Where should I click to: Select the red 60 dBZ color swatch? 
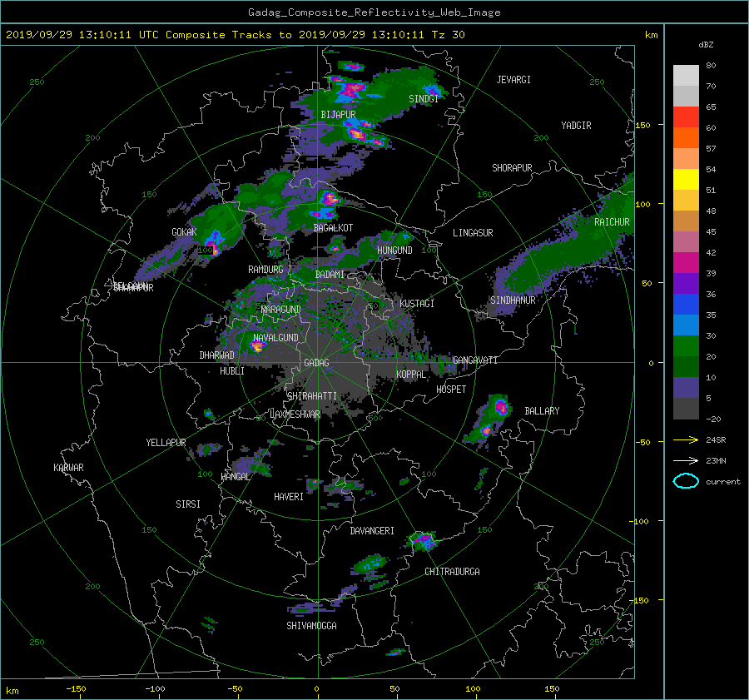pyautogui.click(x=686, y=117)
